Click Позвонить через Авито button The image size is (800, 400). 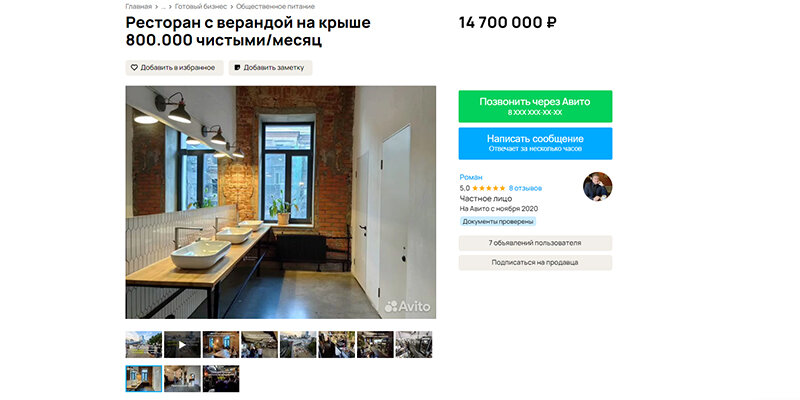[535, 106]
